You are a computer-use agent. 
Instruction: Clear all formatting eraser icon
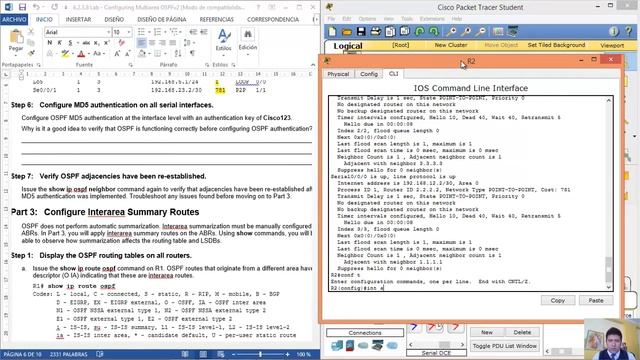121,42
